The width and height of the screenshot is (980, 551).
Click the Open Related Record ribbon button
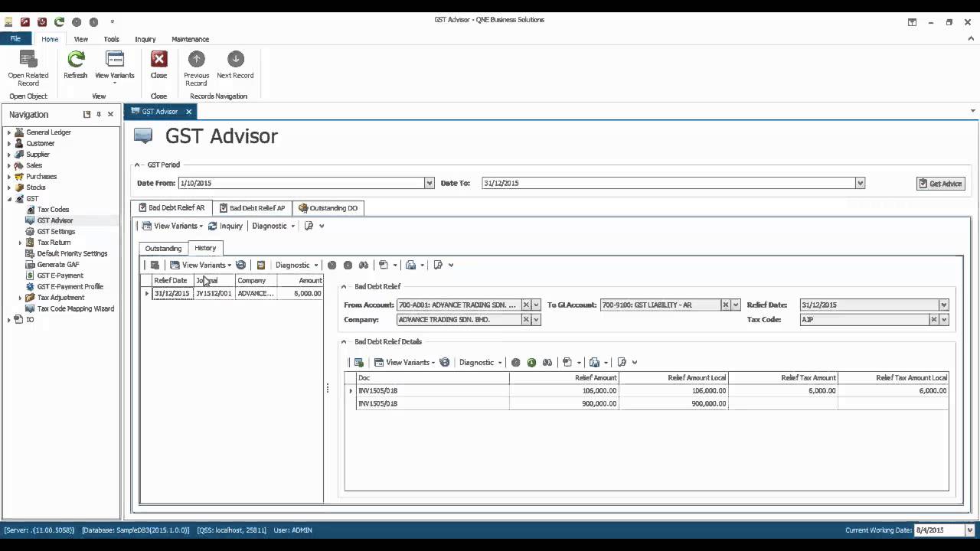point(28,68)
